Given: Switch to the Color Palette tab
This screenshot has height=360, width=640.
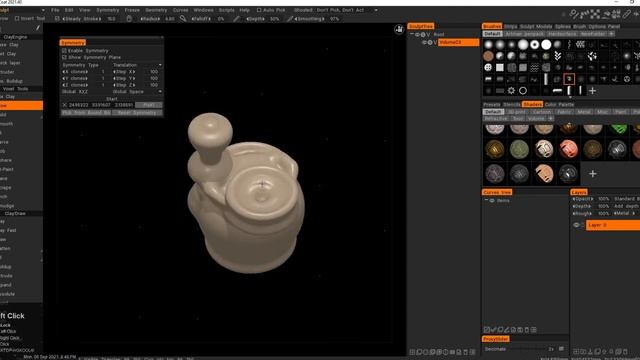Looking at the screenshot, I should coord(559,104).
